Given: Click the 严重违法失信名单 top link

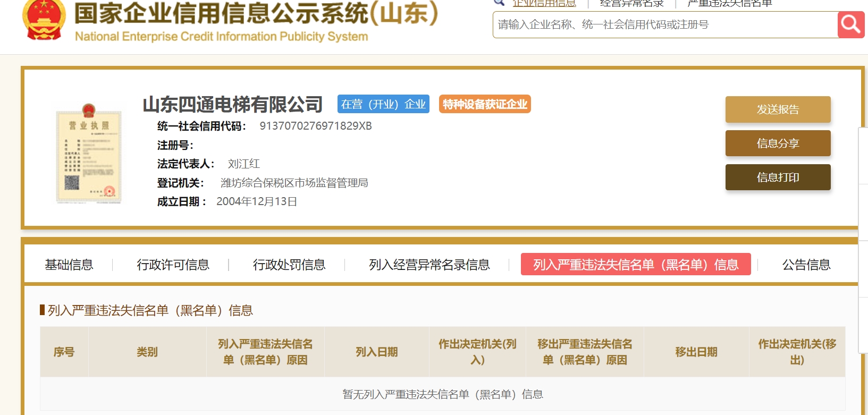Looking at the screenshot, I should (730, 3).
